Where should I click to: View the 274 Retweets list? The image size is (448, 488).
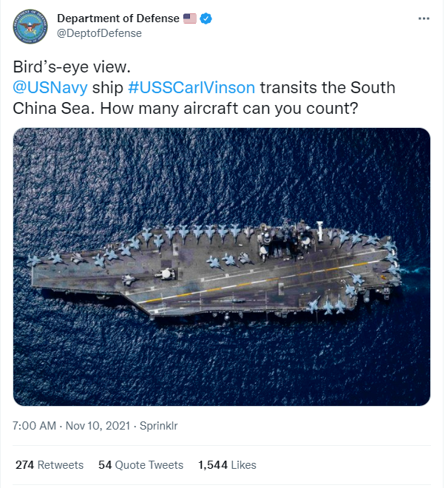click(50, 465)
